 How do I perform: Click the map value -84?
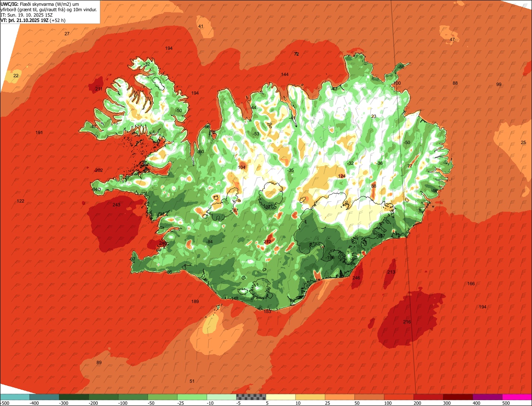[x=209, y=242]
